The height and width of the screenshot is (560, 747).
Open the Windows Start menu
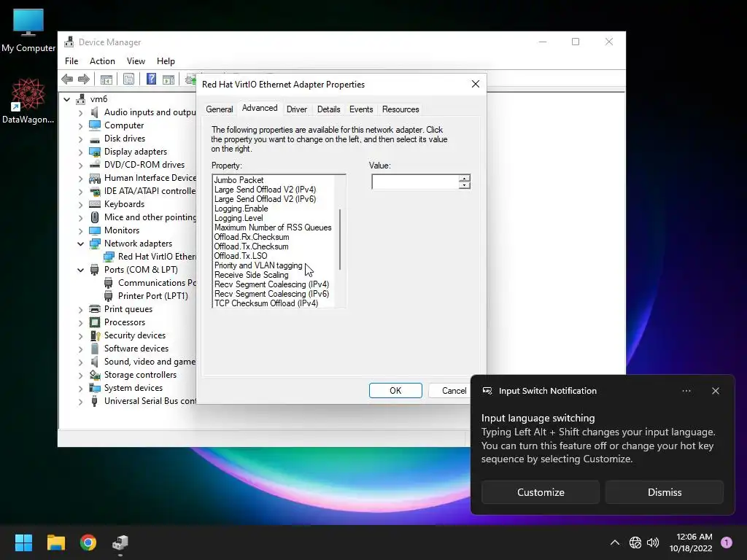(x=23, y=542)
